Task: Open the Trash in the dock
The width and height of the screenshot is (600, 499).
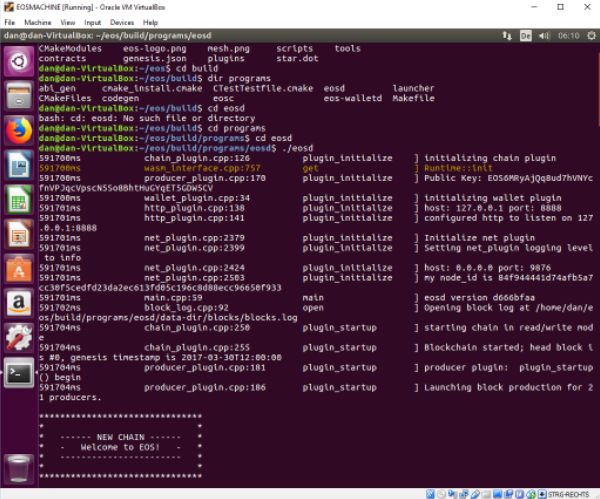Action: click(18, 468)
